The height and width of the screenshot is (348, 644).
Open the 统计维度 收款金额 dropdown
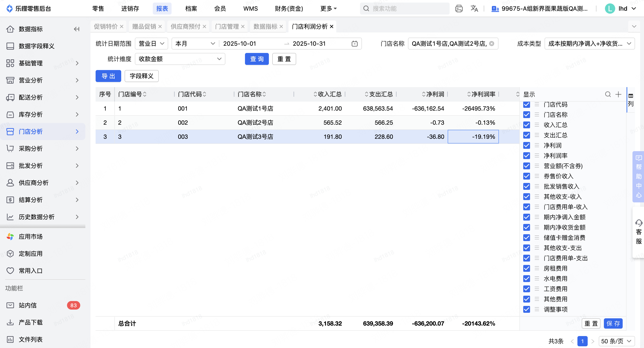coord(180,59)
